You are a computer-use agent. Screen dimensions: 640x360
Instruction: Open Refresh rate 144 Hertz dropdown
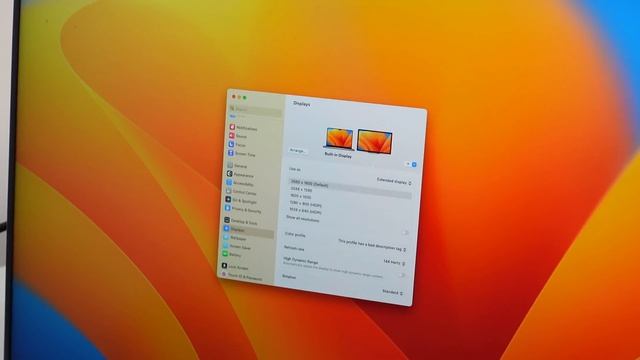[x=394, y=262]
